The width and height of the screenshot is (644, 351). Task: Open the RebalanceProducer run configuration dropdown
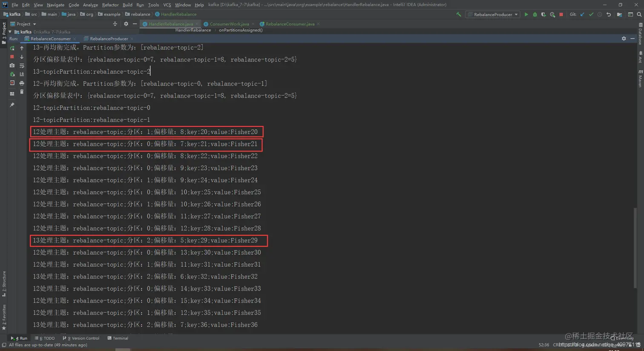tap(493, 14)
